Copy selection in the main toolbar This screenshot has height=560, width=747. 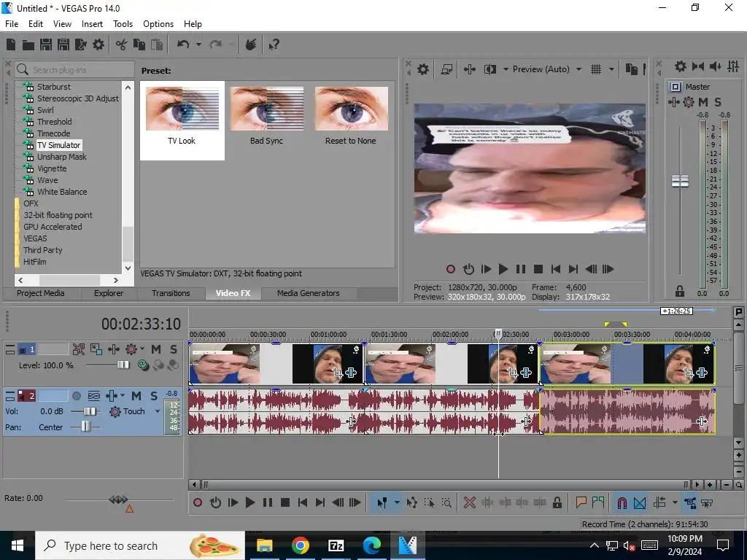point(139,44)
